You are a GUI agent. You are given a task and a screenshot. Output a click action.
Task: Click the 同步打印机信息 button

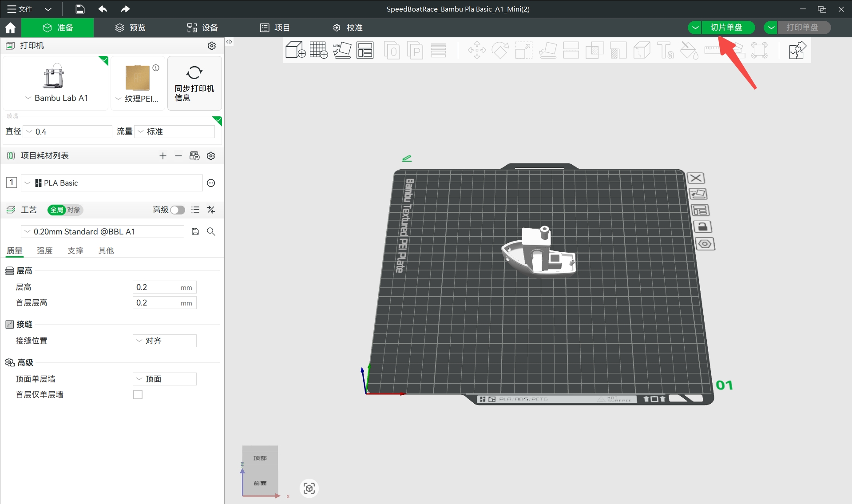pos(194,83)
